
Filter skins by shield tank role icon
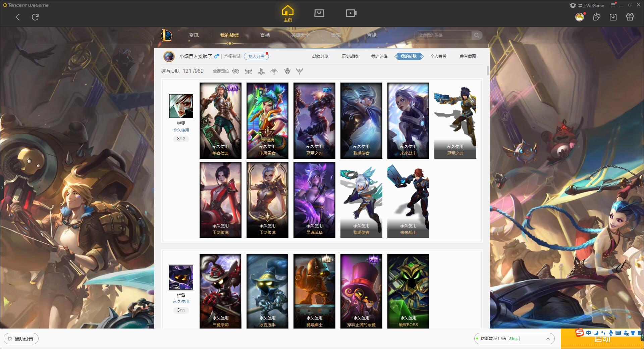click(x=287, y=71)
